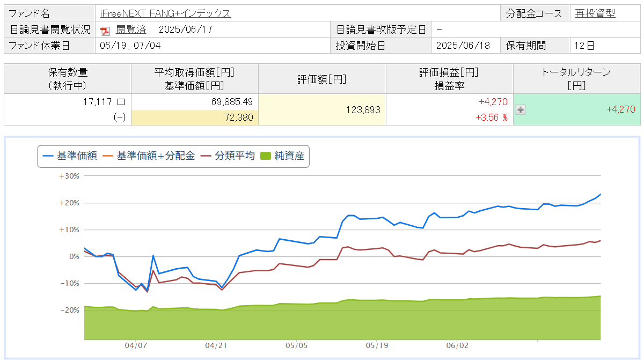This screenshot has height=362, width=644.
Task: Select the 保有期間 label cell
Action: [x=535, y=46]
